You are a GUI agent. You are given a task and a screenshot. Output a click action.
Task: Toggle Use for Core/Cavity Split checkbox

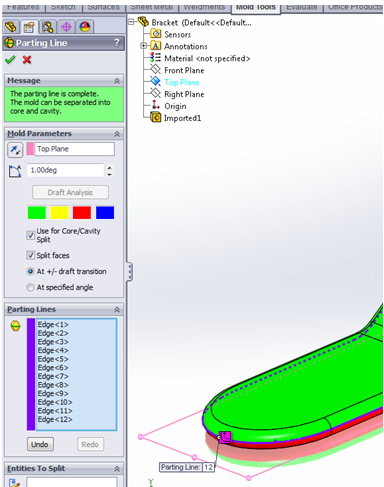tap(31, 235)
